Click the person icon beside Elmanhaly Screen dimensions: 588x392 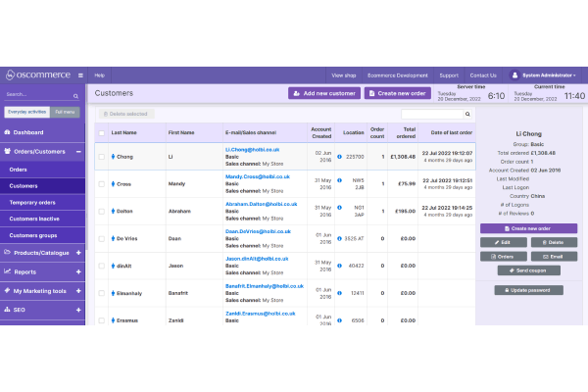pos(113,293)
